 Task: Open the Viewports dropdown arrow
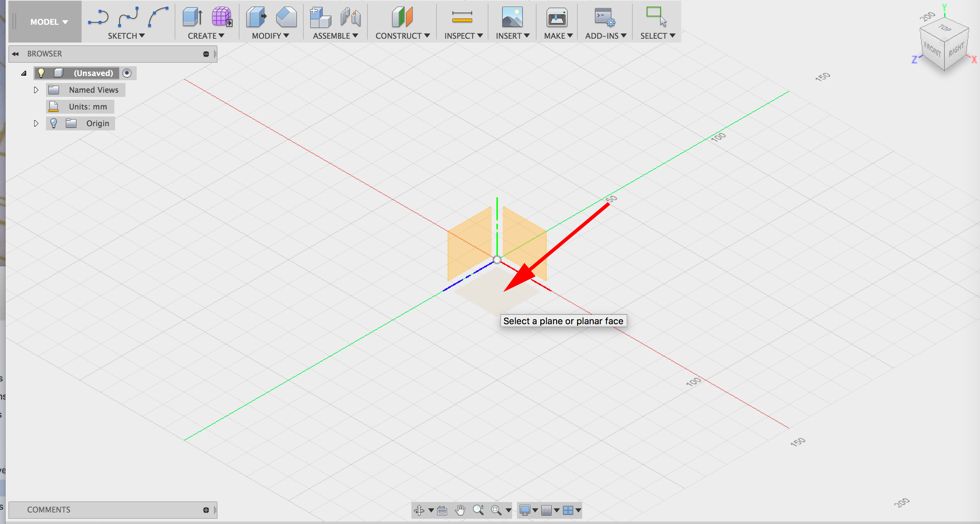coord(578,510)
